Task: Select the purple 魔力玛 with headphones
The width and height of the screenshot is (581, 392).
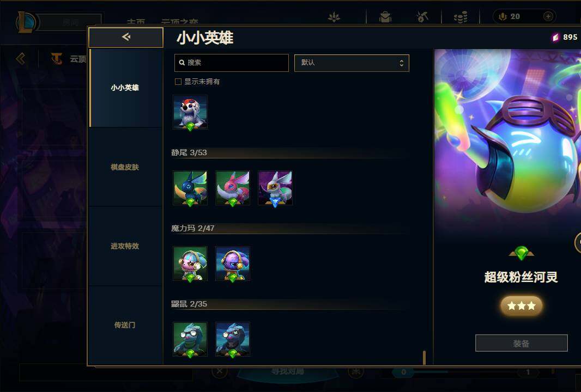Action: coord(233,264)
